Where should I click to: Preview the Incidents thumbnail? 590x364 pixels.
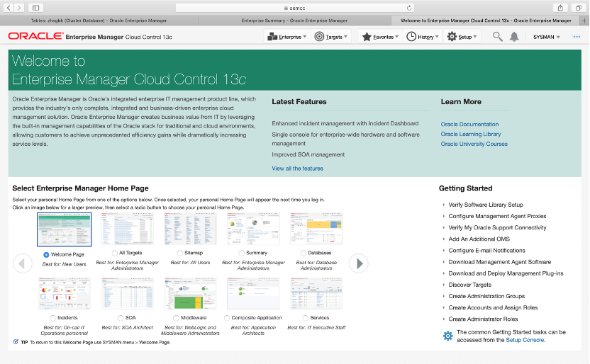tap(65, 294)
